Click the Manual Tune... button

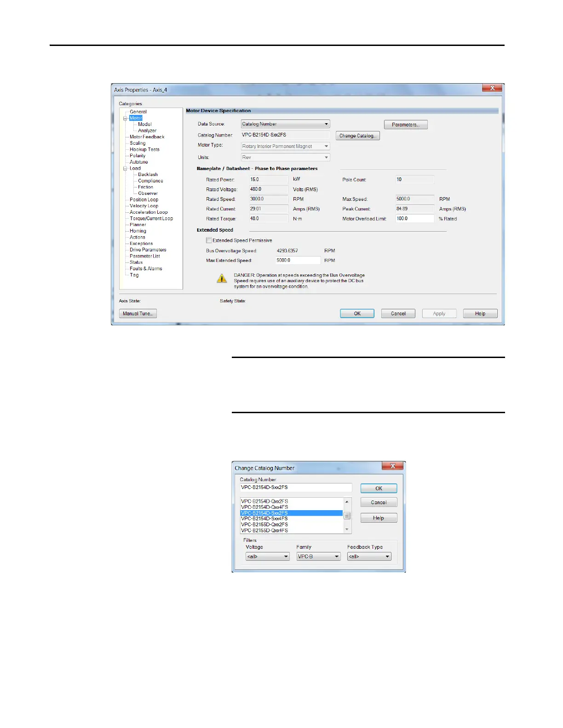click(138, 313)
